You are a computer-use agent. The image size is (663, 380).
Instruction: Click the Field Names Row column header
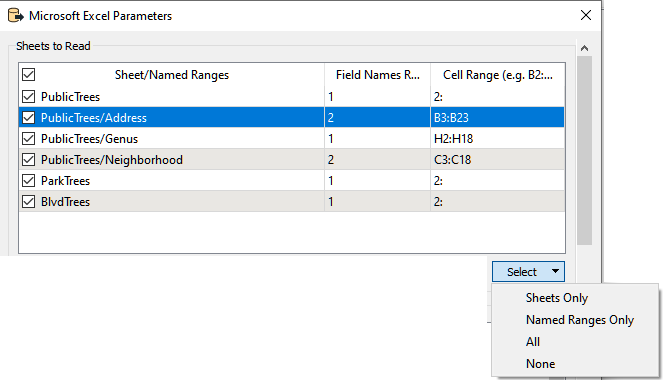377,75
